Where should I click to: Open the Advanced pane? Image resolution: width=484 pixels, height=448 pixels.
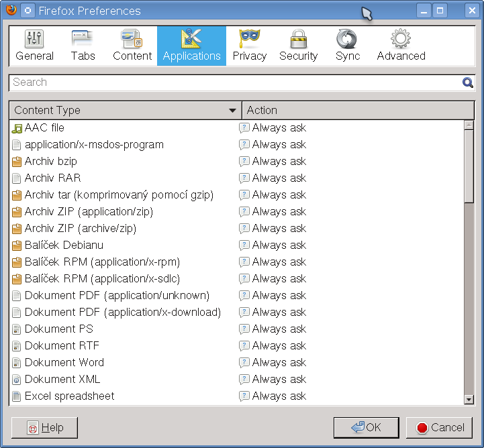pos(401,46)
